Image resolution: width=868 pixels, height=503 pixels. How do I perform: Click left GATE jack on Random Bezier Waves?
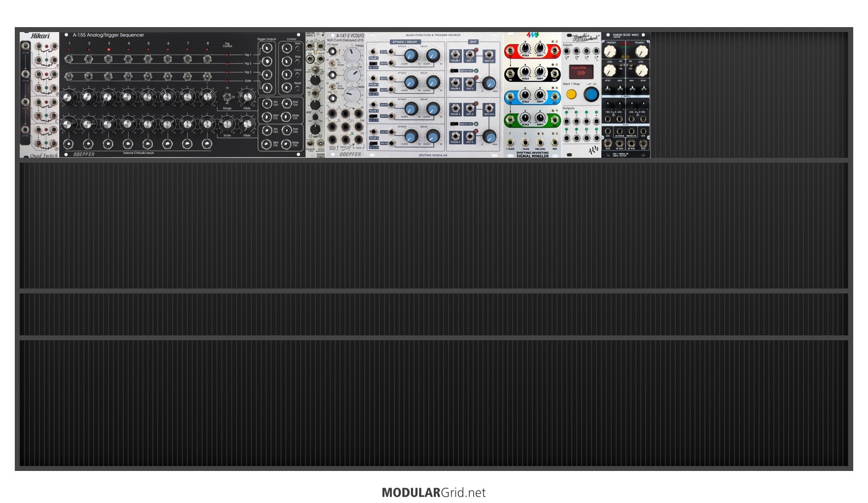click(x=608, y=131)
